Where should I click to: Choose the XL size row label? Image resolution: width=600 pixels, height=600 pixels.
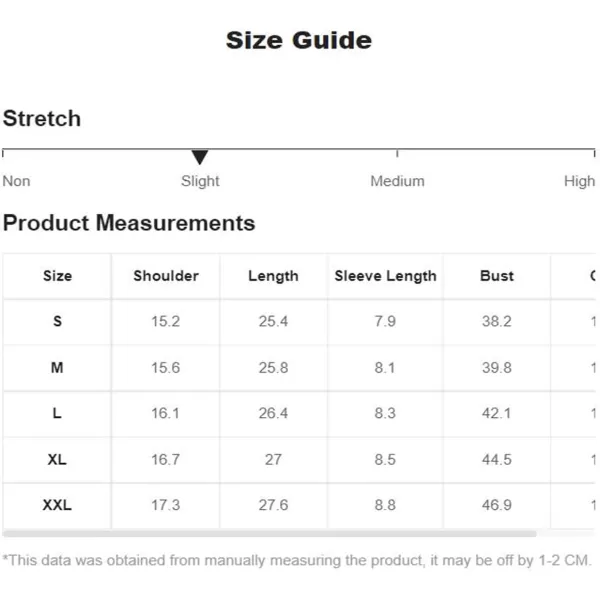[57, 460]
